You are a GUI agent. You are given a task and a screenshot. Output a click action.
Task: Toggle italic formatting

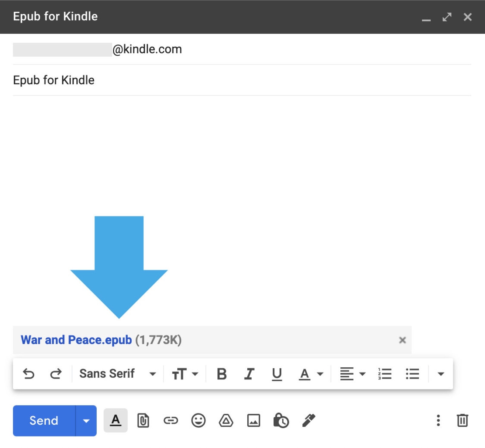[249, 374]
